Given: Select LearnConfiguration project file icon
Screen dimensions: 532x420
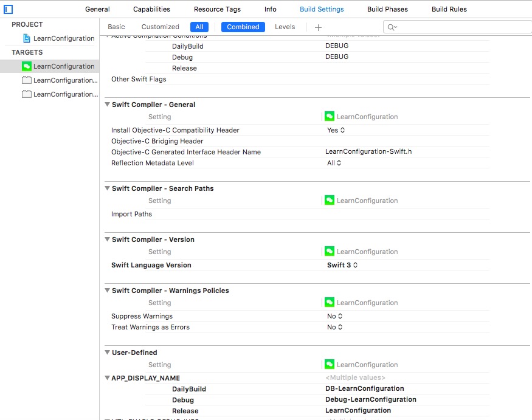Looking at the screenshot, I should pyautogui.click(x=27, y=38).
